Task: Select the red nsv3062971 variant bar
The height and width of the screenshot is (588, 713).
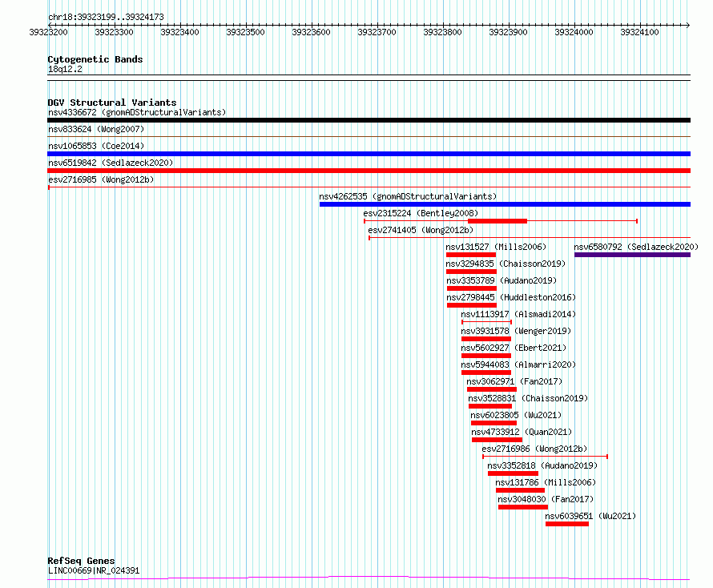Action: pos(492,389)
